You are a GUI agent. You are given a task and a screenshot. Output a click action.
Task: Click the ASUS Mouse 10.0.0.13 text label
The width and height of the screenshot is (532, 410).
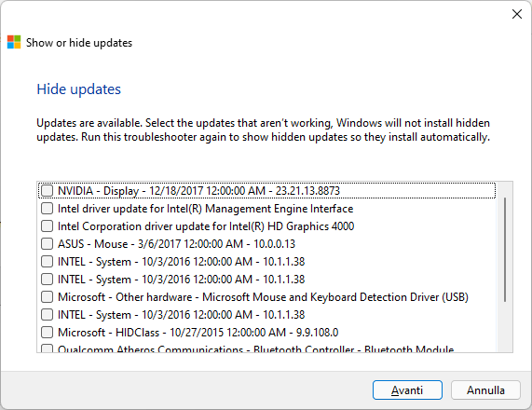(x=176, y=244)
